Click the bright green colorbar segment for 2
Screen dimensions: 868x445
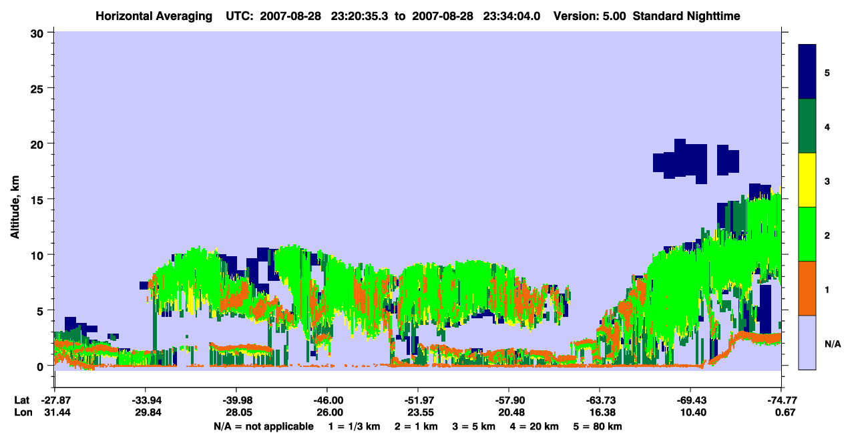tap(807, 234)
